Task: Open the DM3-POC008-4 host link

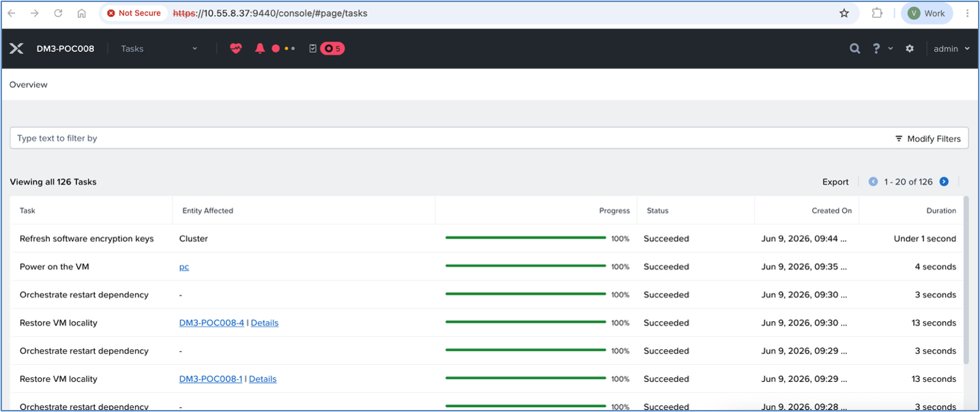Action: click(212, 322)
